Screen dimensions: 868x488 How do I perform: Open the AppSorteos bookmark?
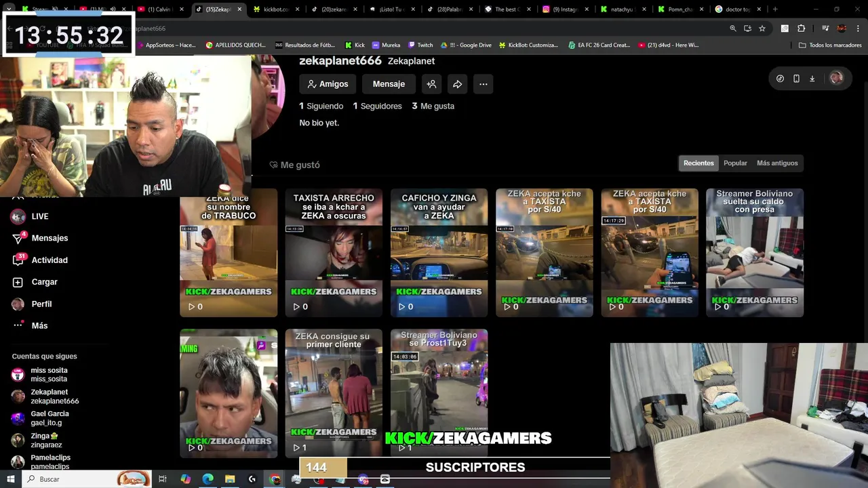pos(165,45)
